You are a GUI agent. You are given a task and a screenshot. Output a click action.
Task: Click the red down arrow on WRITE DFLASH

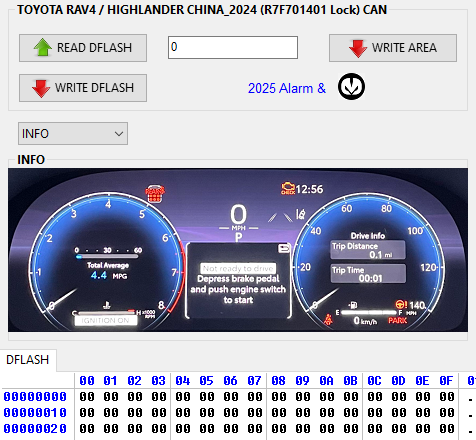pyautogui.click(x=41, y=88)
